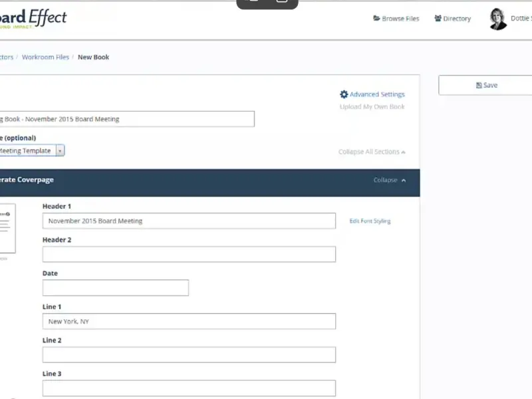Focus the empty Header 2 field
532x399 pixels.
coord(189,254)
